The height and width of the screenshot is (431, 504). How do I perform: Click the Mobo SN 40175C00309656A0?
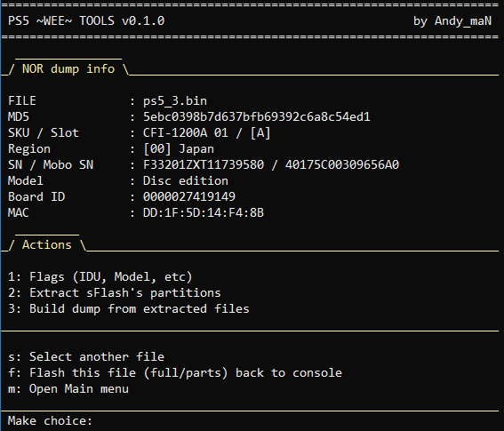coord(342,165)
